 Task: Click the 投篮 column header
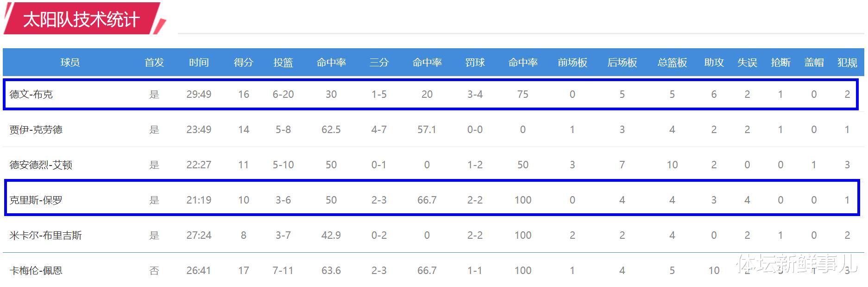[x=283, y=63]
